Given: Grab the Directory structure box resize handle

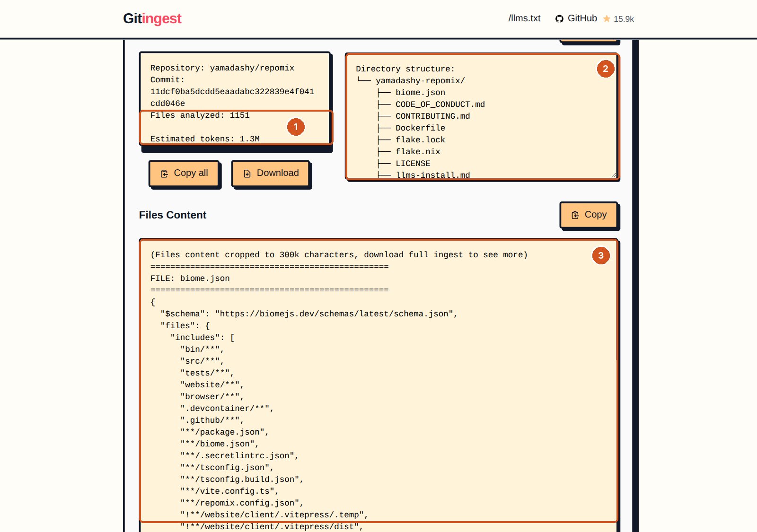Looking at the screenshot, I should 614,175.
